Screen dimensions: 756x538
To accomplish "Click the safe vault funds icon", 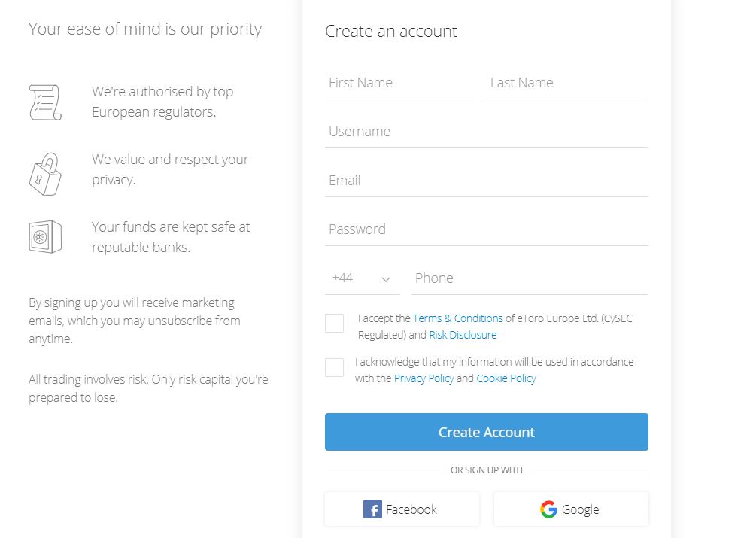I will coord(44,237).
